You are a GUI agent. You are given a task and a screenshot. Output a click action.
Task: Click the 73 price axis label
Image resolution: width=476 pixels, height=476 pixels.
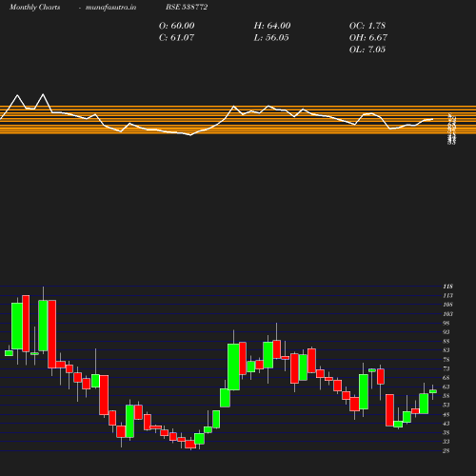coord(446,368)
